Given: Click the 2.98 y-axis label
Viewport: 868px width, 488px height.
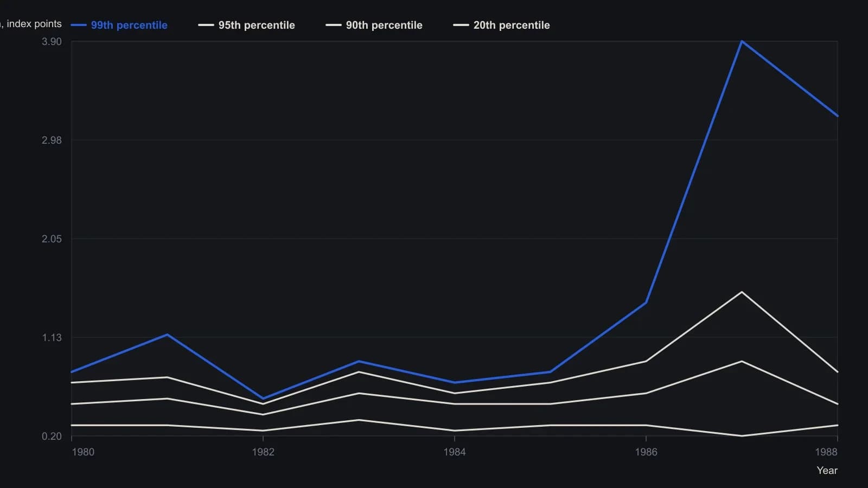Looking at the screenshot, I should tap(52, 140).
